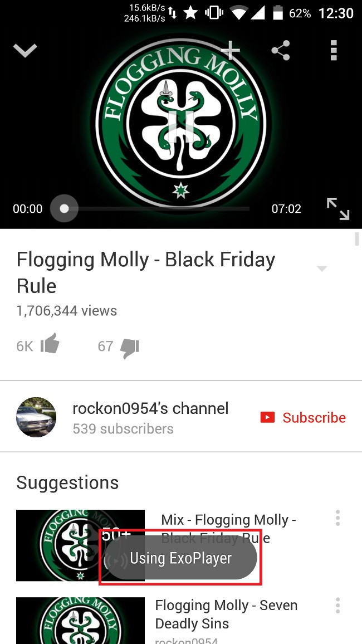Enter fullscreen with the expand arrows icon
Screen dimensions: 362x644
coord(338,209)
